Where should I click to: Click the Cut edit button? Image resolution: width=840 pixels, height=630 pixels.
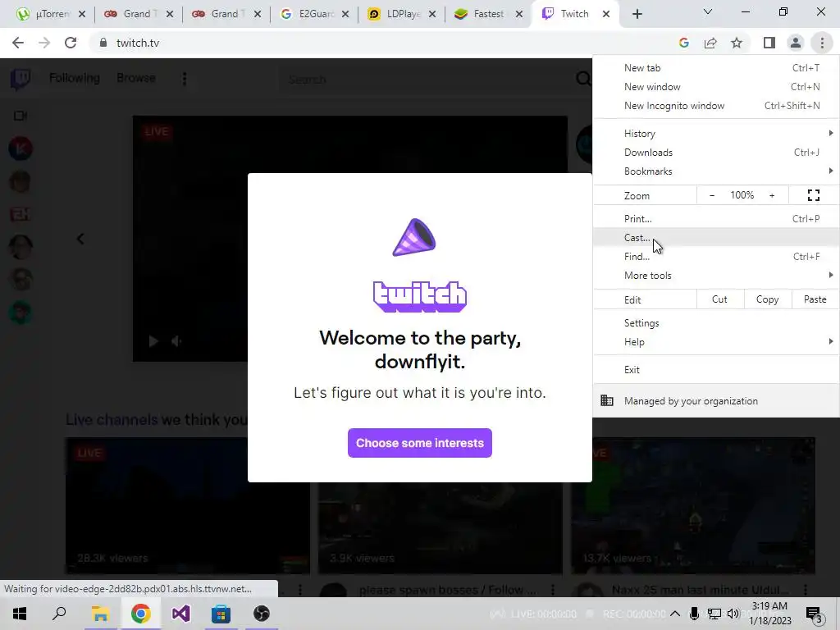pyautogui.click(x=720, y=299)
